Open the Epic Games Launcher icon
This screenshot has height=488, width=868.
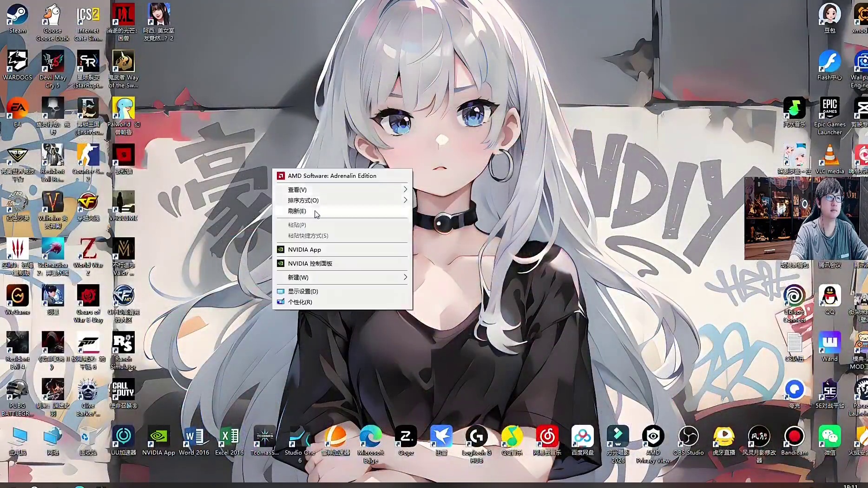(829, 116)
